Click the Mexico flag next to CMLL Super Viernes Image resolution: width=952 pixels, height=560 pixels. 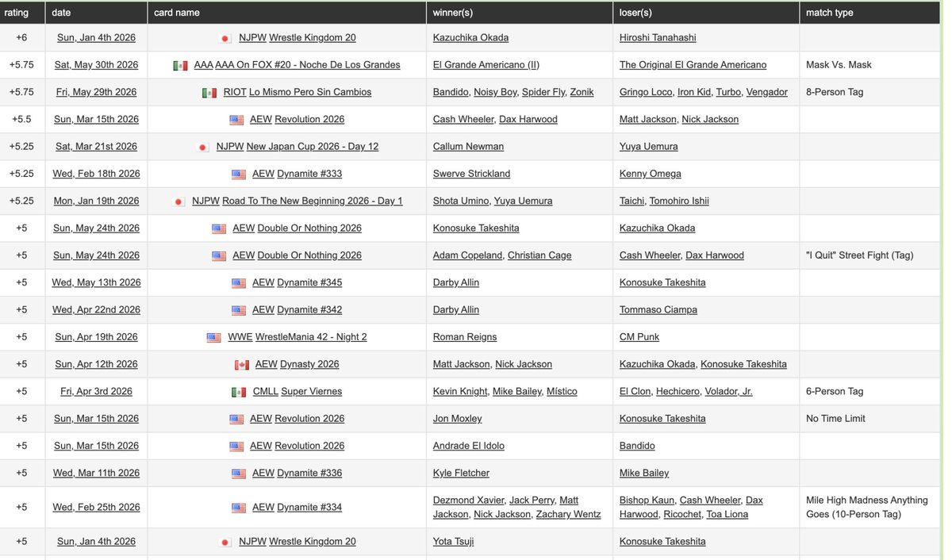click(x=238, y=392)
